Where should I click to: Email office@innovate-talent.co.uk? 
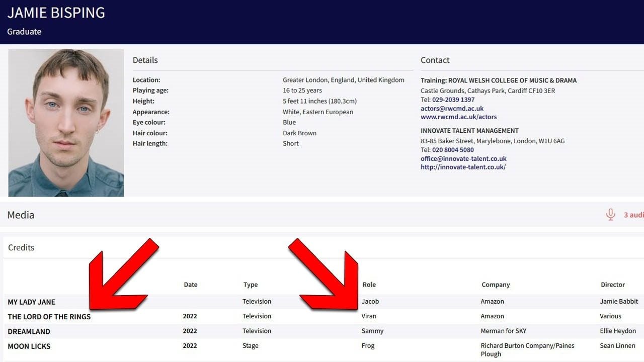pyautogui.click(x=463, y=158)
